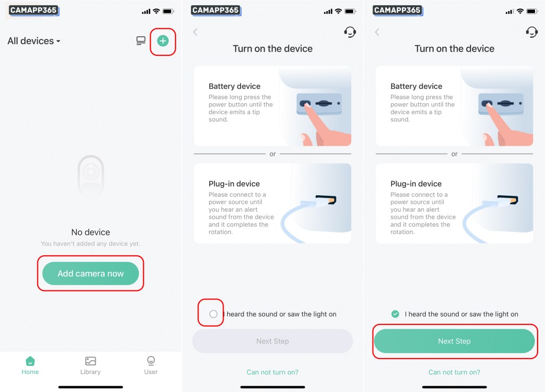Open 'Can not turn on?' link, middle screen

(272, 372)
